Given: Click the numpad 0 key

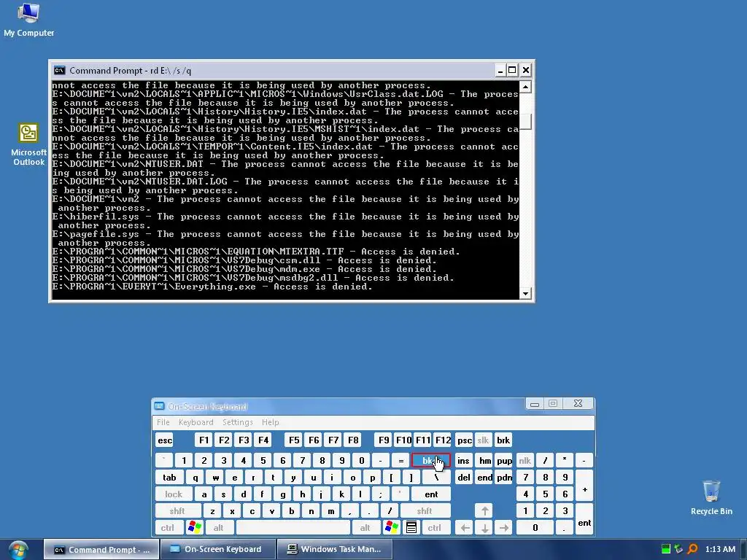Looking at the screenshot, I should 535,528.
